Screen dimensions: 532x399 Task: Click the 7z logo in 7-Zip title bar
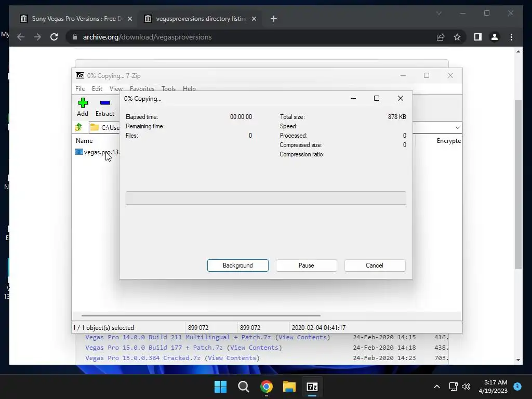(x=80, y=75)
